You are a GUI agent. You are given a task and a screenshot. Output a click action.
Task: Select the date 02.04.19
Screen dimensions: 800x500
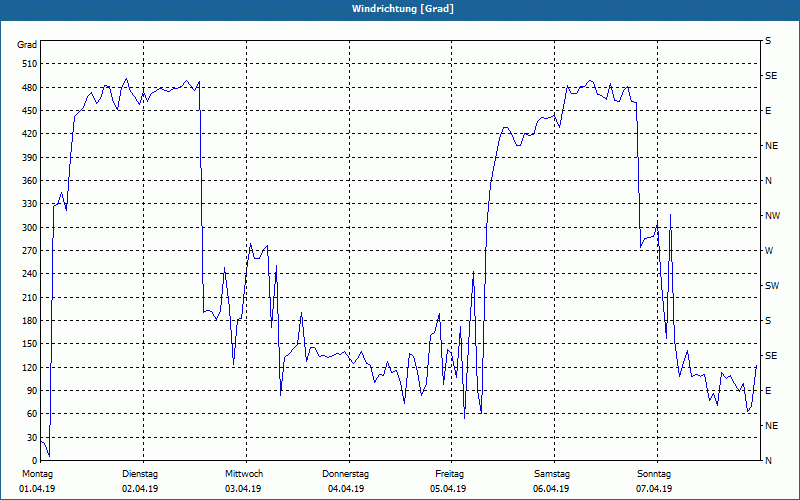pyautogui.click(x=140, y=489)
